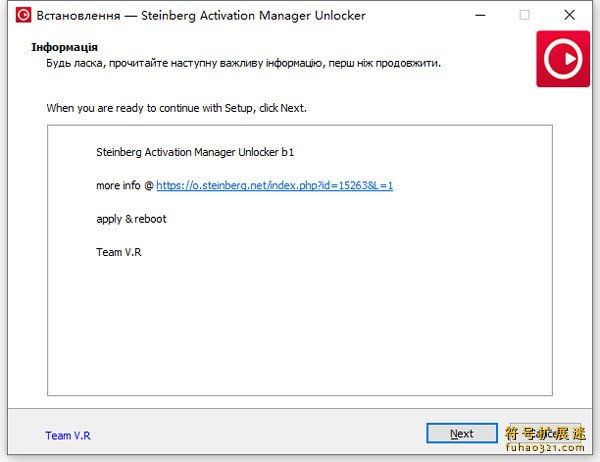Click the bold Інформація heading
The height and width of the screenshot is (462, 600).
(x=64, y=47)
